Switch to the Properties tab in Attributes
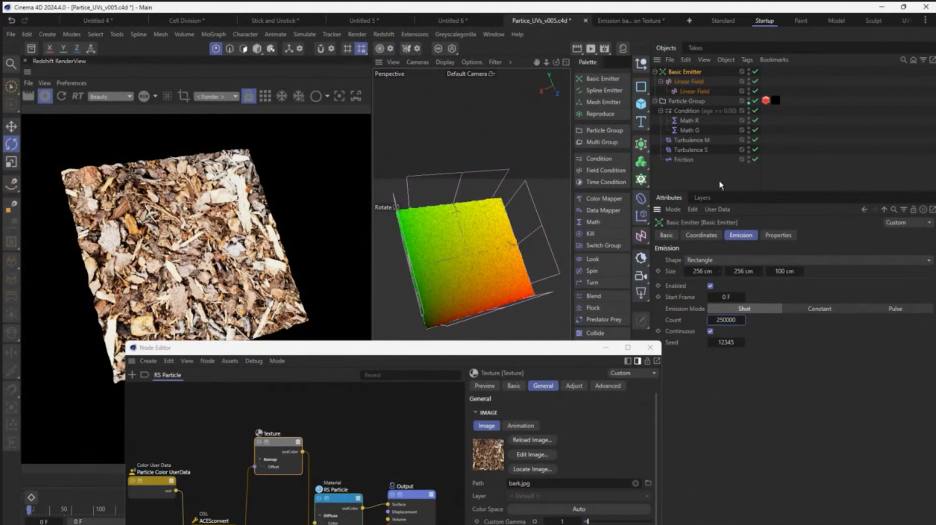The height and width of the screenshot is (525, 936). tap(778, 235)
